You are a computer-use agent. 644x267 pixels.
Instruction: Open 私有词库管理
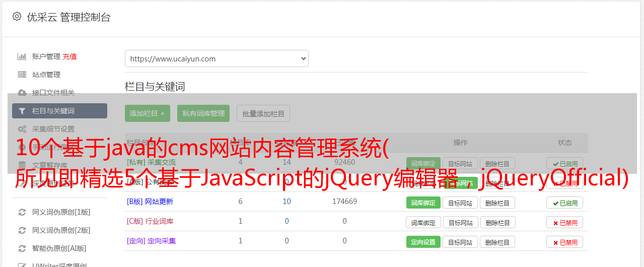coord(203,113)
